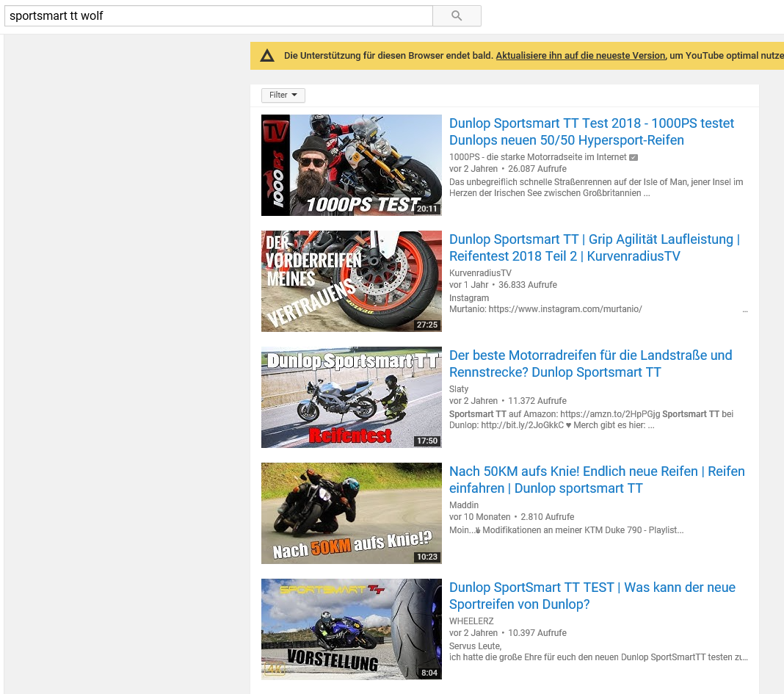This screenshot has height=694, width=784.
Task: Click the 4K badge on WHEELERZ thumbnail
Action: 275,670
